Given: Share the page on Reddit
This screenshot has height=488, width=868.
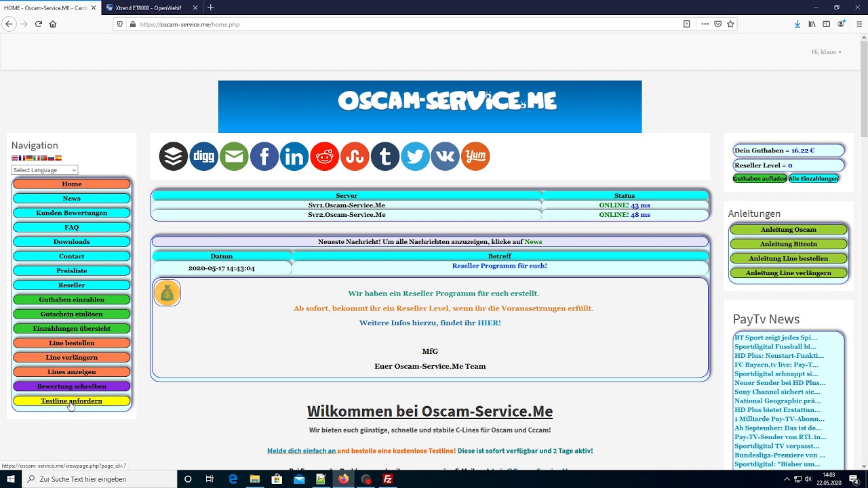Looking at the screenshot, I should pos(325,157).
